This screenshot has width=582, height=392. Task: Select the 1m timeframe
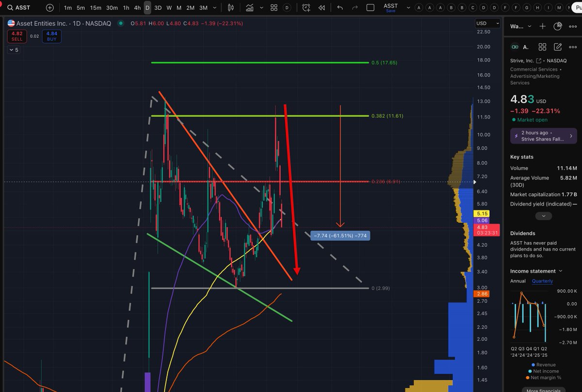click(x=68, y=8)
